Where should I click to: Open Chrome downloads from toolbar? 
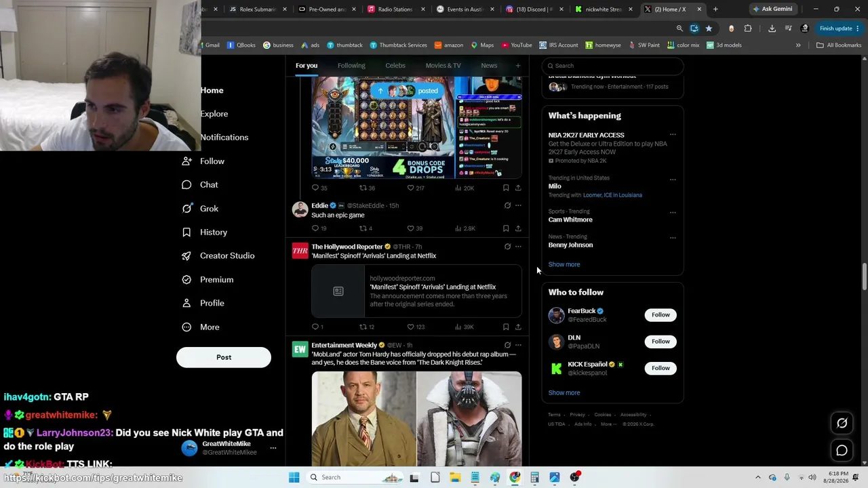click(x=772, y=28)
